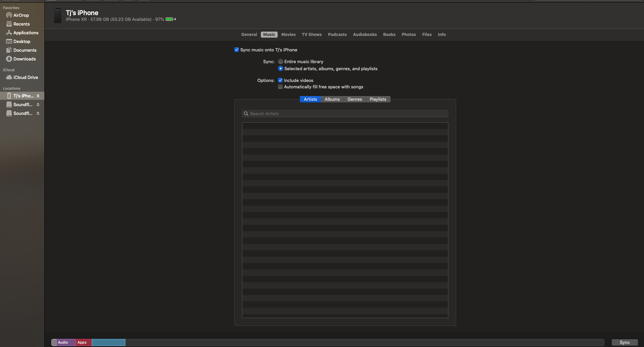
Task: Click the large iPhone image in the header
Action: 58,16
